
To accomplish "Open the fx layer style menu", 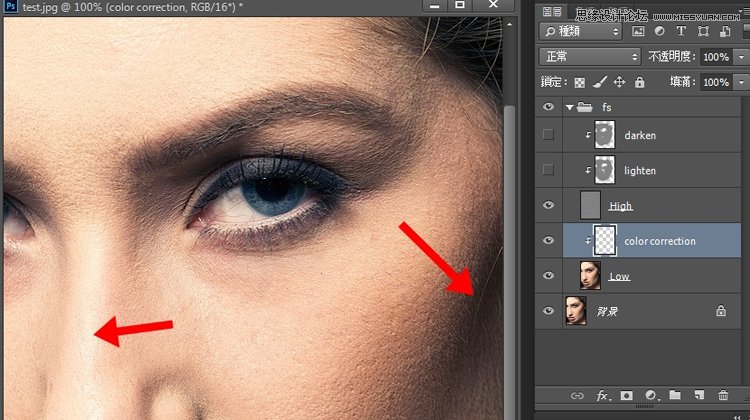I will click(x=603, y=396).
